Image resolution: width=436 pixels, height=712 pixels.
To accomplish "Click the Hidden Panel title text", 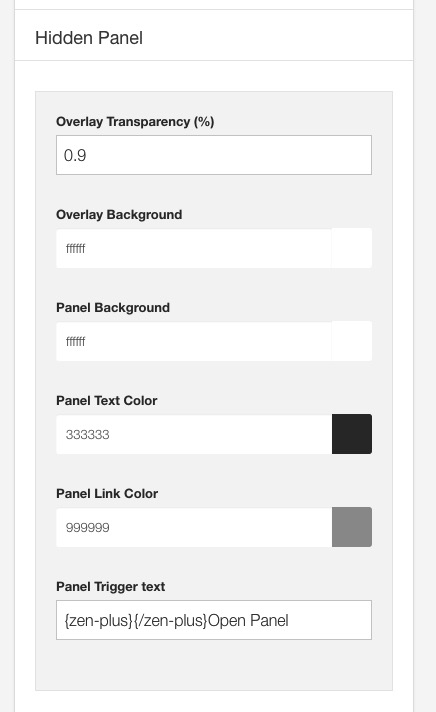I will tap(89, 38).
